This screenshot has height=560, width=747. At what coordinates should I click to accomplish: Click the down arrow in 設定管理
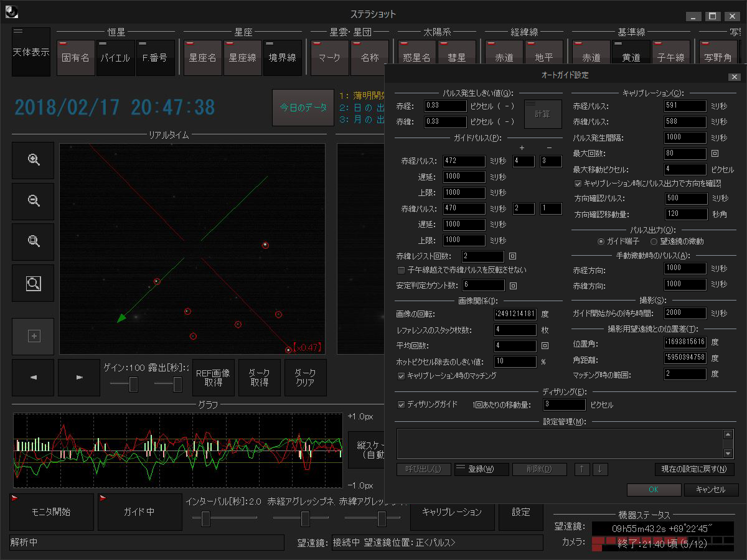click(x=599, y=469)
